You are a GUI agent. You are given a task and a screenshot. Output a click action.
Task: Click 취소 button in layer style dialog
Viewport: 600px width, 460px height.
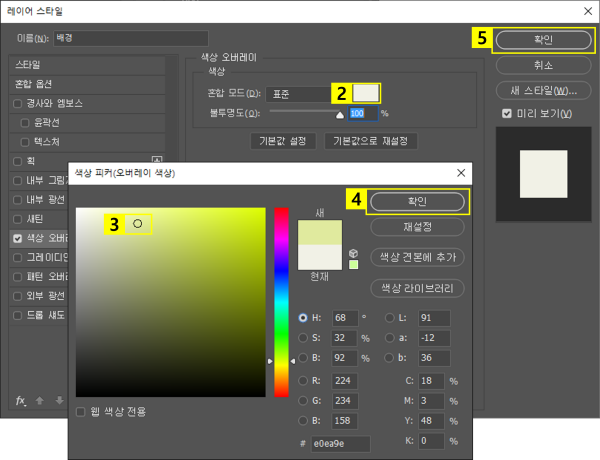tap(543, 65)
